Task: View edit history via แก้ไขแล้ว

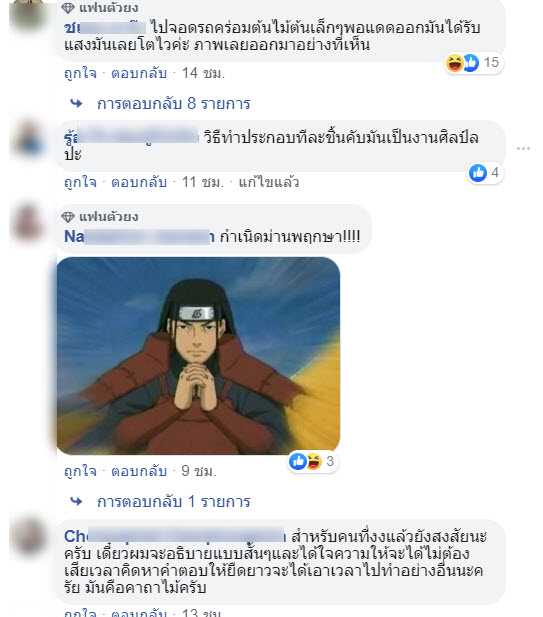Action: pyautogui.click(x=269, y=182)
